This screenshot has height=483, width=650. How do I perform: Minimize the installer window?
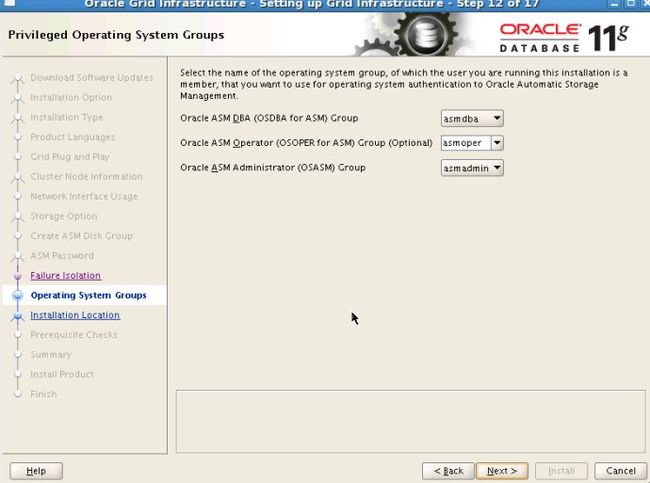pos(615,4)
